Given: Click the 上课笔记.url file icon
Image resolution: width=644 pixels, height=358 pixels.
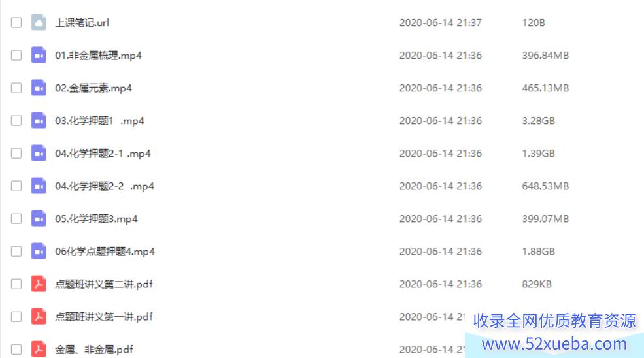Looking at the screenshot, I should click(x=39, y=23).
